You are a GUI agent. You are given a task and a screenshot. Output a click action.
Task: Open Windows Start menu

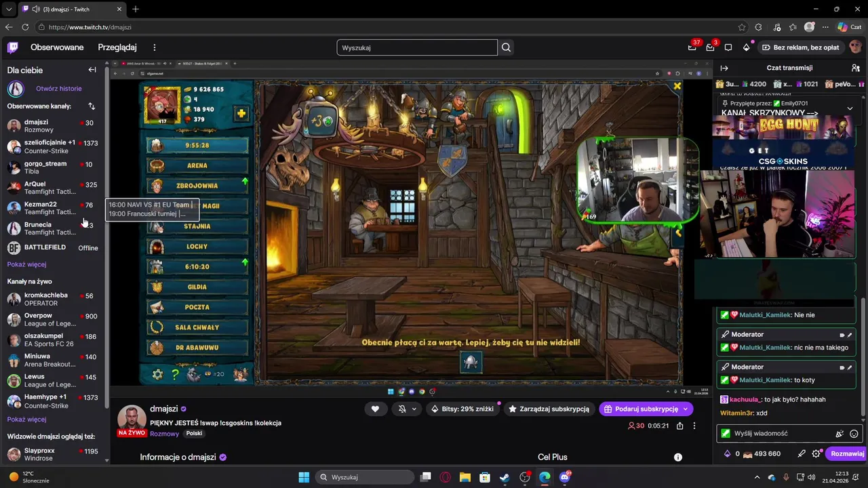click(304, 477)
